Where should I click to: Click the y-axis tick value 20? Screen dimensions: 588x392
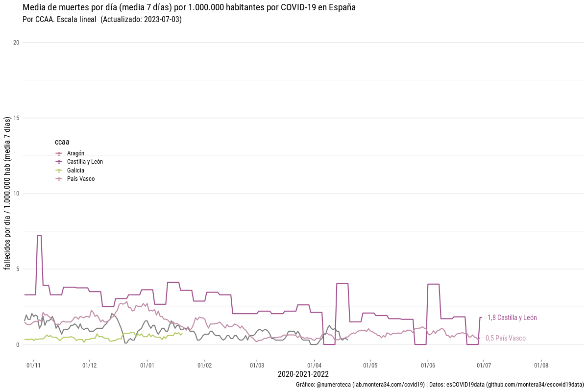click(x=16, y=43)
